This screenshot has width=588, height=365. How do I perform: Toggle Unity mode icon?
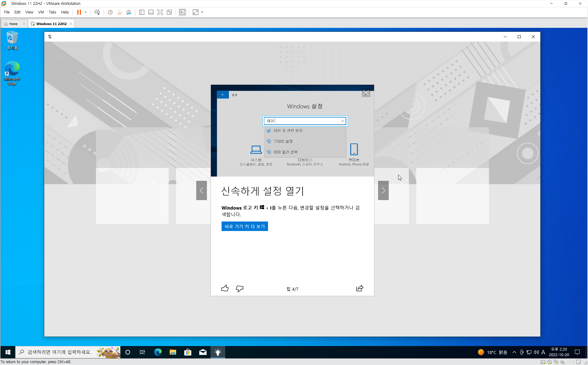(169, 12)
